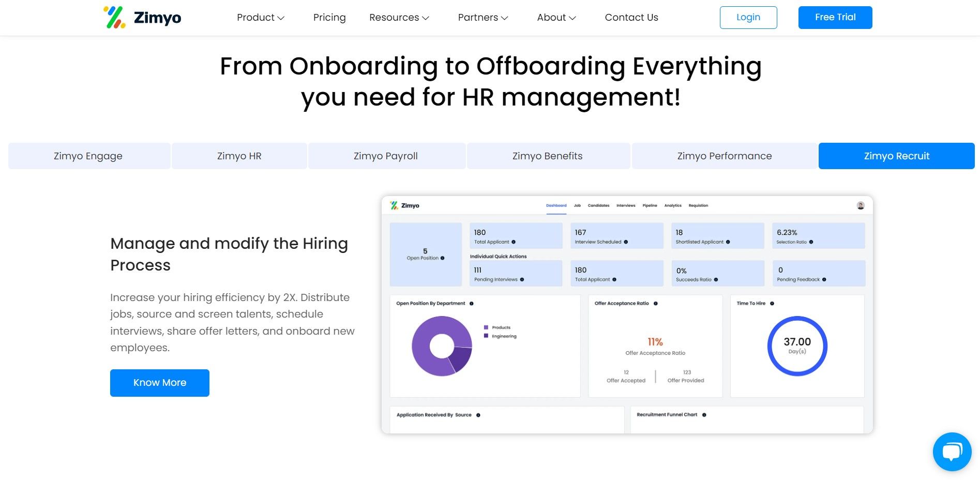The image size is (980, 480).
Task: Click Dashboard tab in preview screenshot
Action: pyautogui.click(x=556, y=206)
